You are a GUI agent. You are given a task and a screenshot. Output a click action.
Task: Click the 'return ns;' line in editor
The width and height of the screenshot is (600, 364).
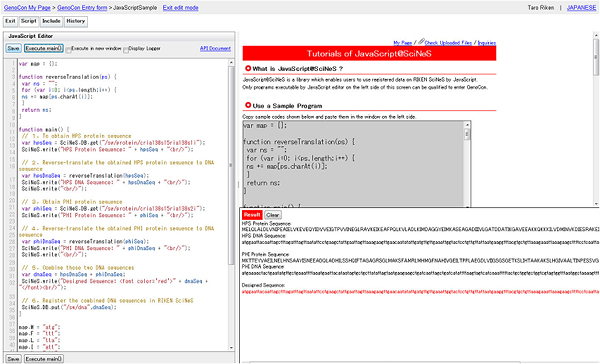point(37,110)
